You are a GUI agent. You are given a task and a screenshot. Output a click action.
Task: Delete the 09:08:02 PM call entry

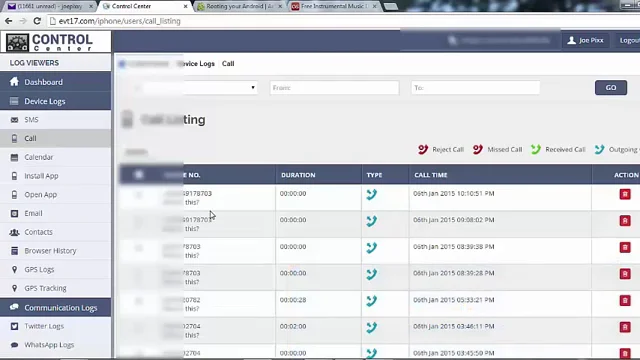tap(625, 221)
